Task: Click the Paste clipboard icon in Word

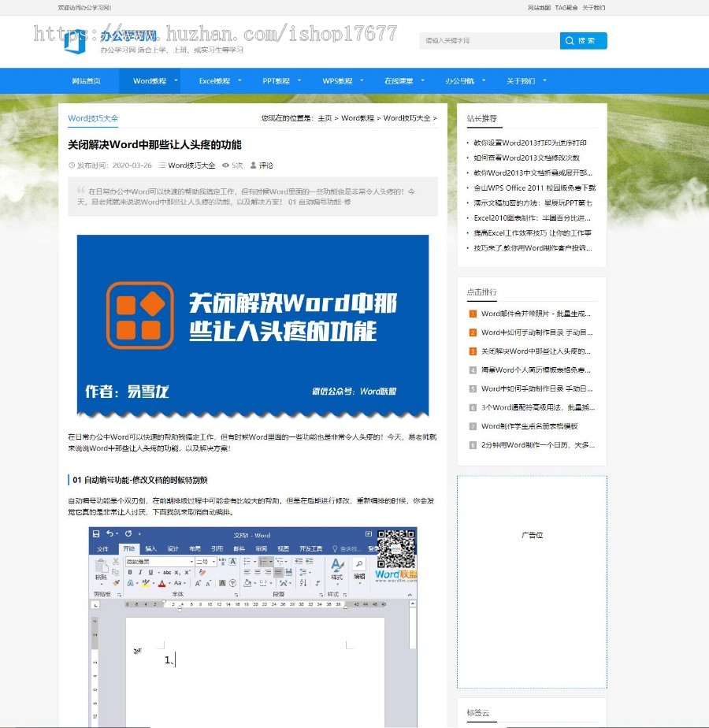Action: [102, 566]
